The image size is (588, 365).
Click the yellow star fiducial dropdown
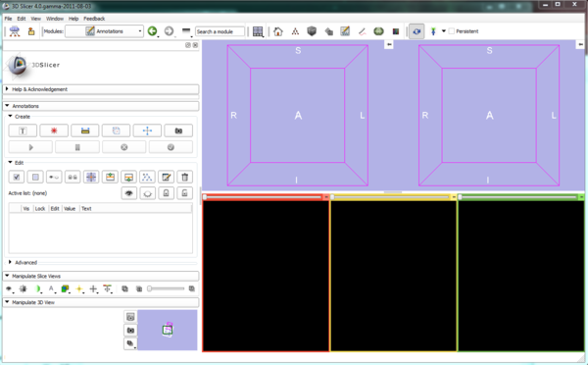79,288
